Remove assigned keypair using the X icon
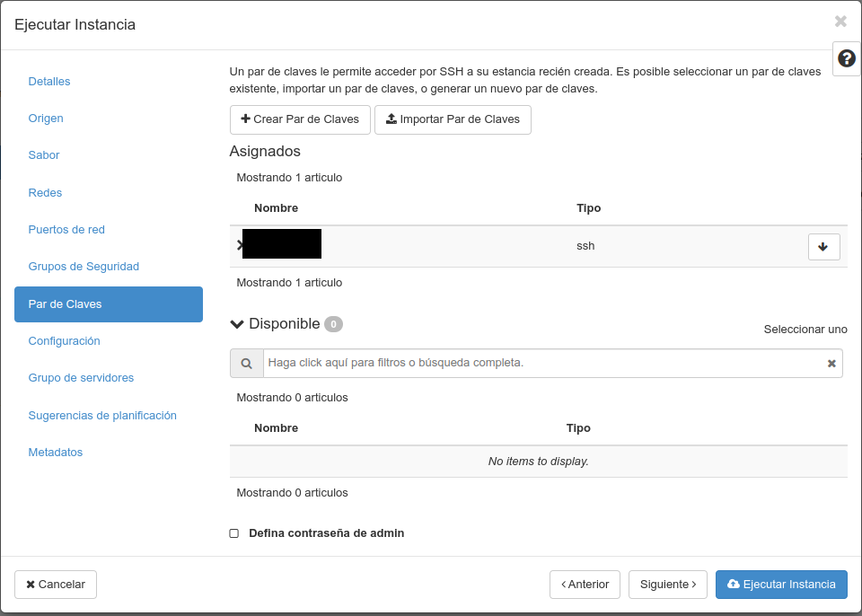This screenshot has height=616, width=862. pyautogui.click(x=239, y=243)
